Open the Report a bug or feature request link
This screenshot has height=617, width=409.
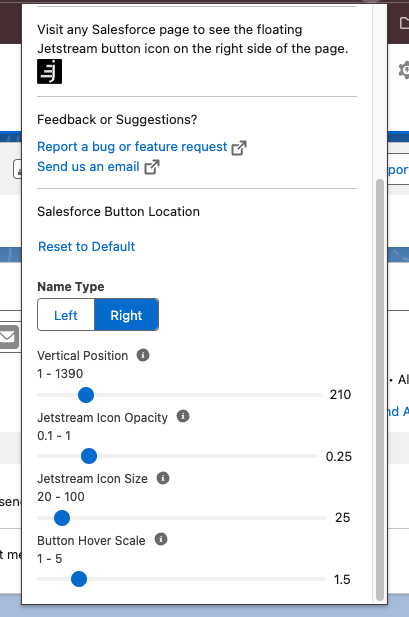(x=132, y=147)
